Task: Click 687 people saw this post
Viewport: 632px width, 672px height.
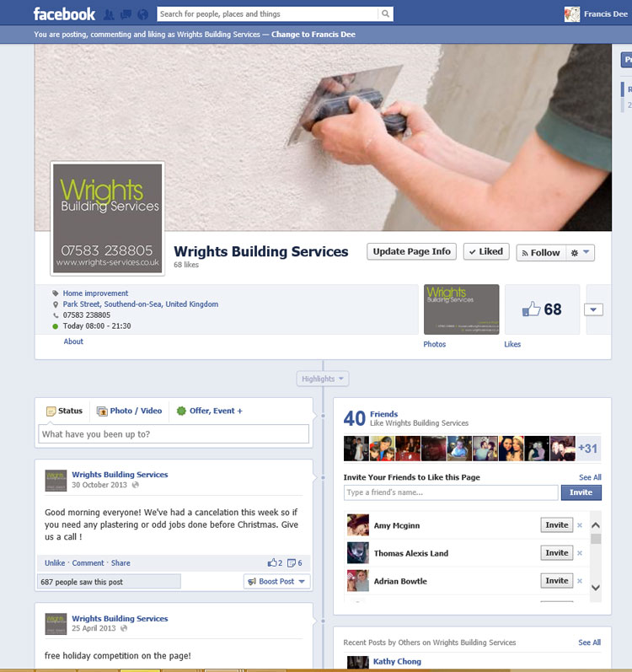Action: click(109, 582)
